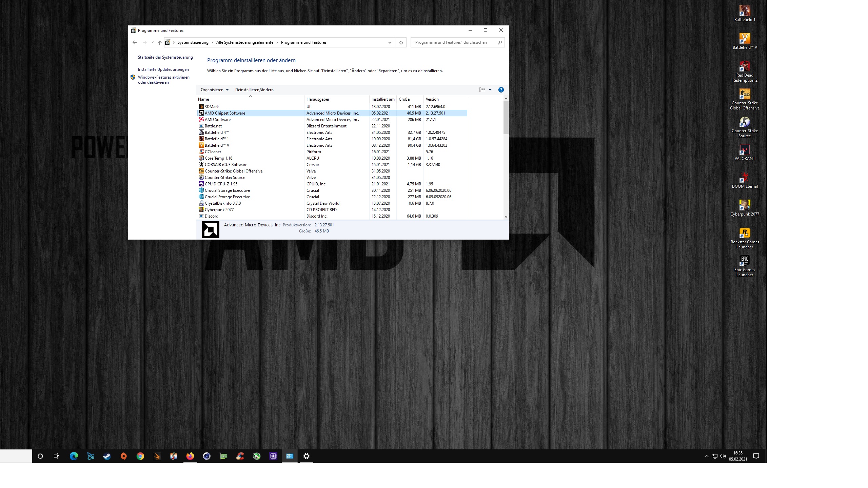Viewport: 868px width, 488px height.
Task: Open the view options dropdown arrow
Action: 490,90
